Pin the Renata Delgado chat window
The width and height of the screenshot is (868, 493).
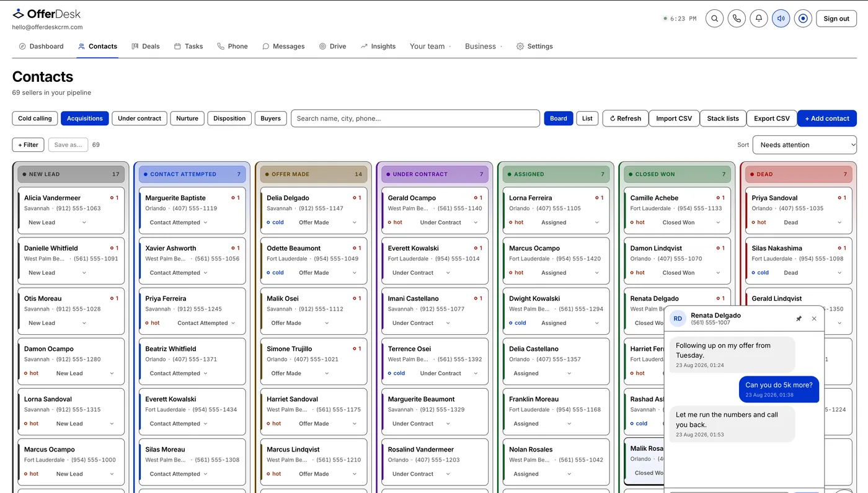799,319
